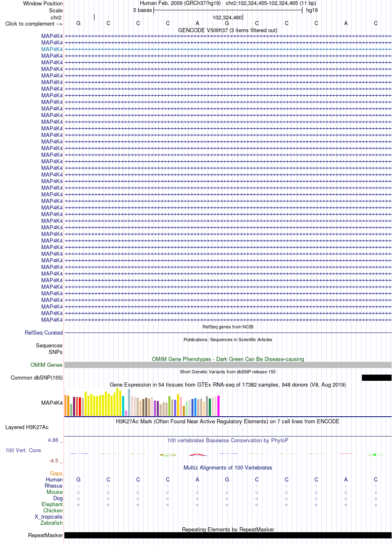Image resolution: width=392 pixels, height=545 pixels.
Task: Select the Zebrafish alignment row label
Action: 52,523
